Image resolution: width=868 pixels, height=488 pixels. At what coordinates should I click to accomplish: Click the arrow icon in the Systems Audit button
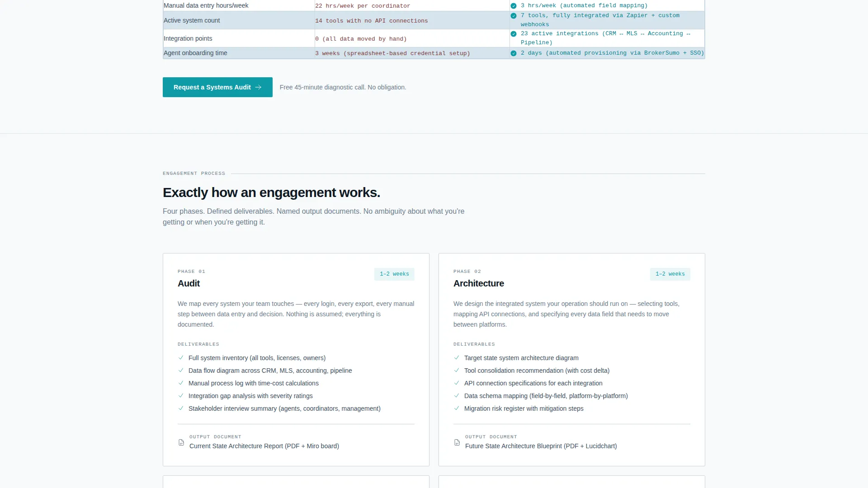tap(258, 87)
